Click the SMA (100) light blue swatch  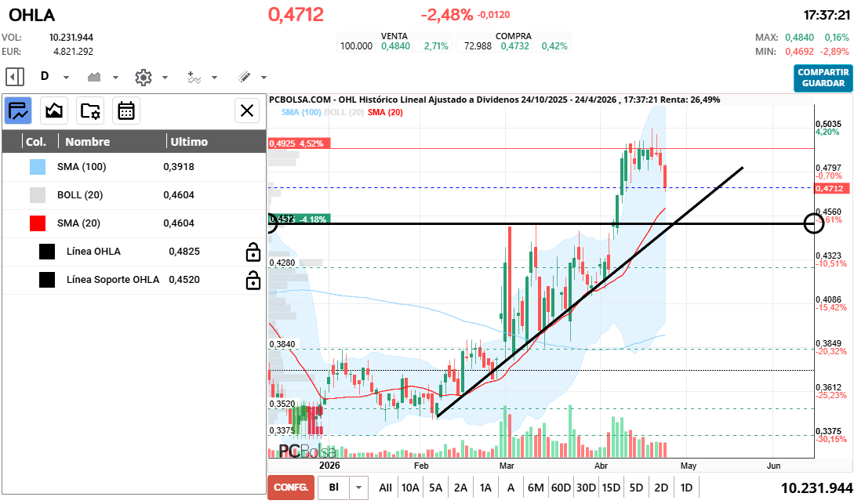38,167
